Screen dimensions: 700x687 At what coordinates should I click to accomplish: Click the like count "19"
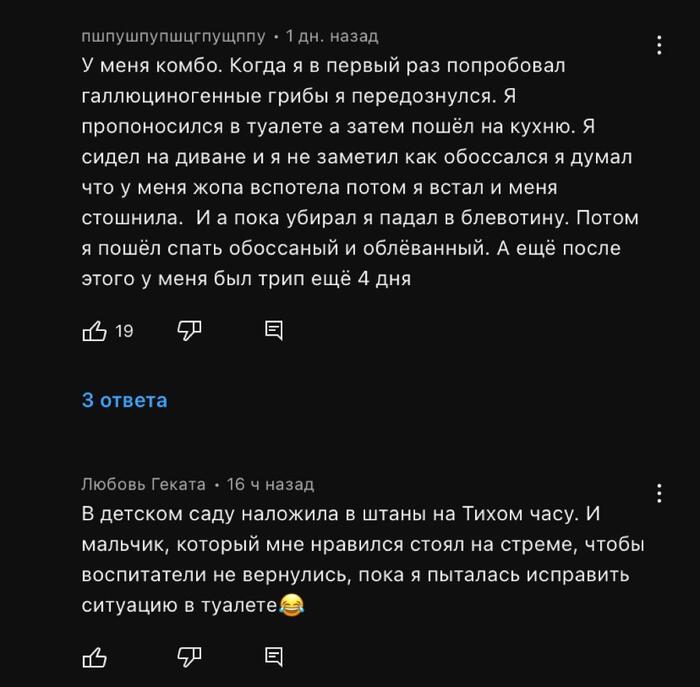[124, 331]
